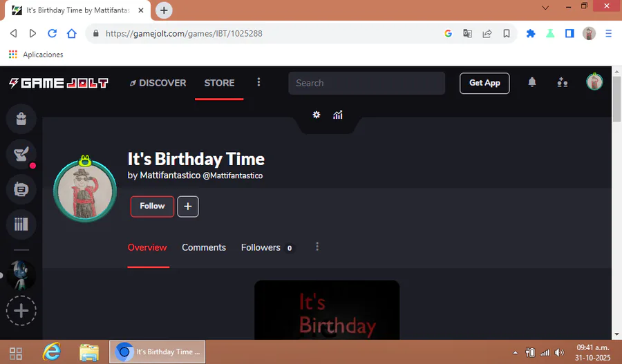This screenshot has width=622, height=364.
Task: Select the It's Birthday Time browser tab
Action: 77,10
